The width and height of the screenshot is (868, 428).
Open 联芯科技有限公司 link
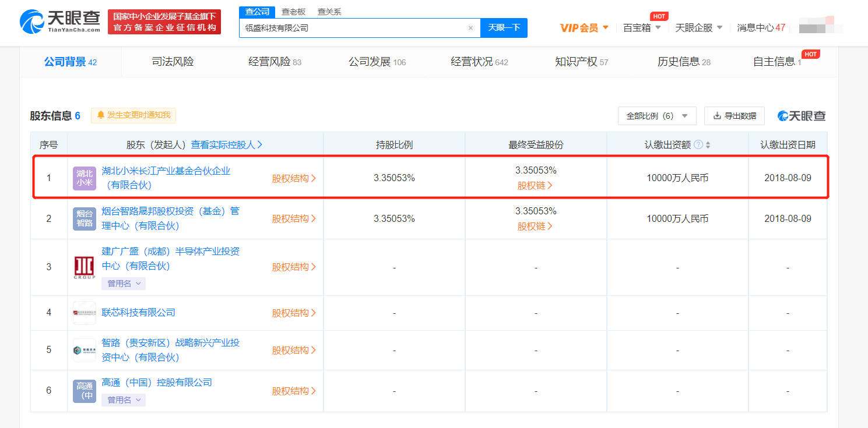tap(139, 312)
